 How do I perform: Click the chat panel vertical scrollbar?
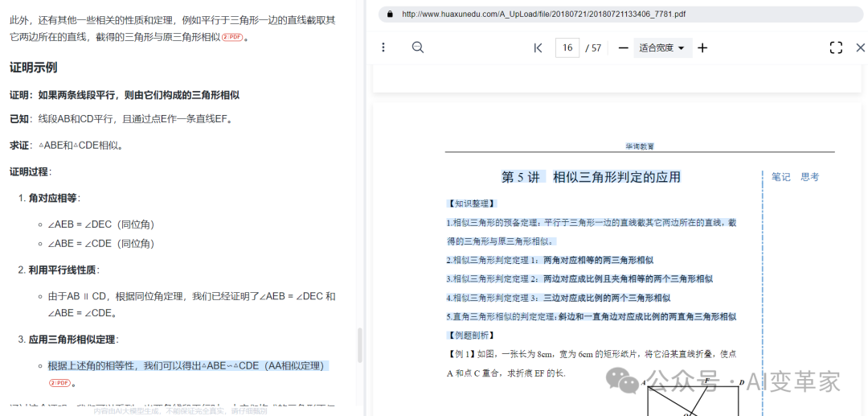pos(359,344)
